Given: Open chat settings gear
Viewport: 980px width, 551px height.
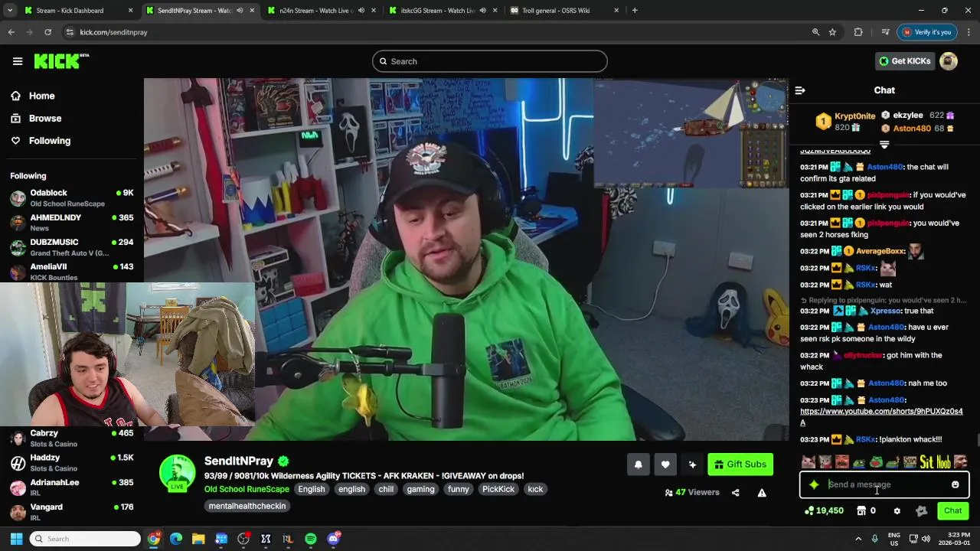Looking at the screenshot, I should click(897, 510).
